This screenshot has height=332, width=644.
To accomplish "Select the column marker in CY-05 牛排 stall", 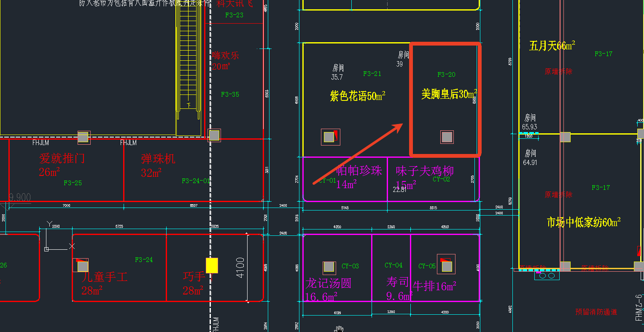I will pyautogui.click(x=447, y=267).
